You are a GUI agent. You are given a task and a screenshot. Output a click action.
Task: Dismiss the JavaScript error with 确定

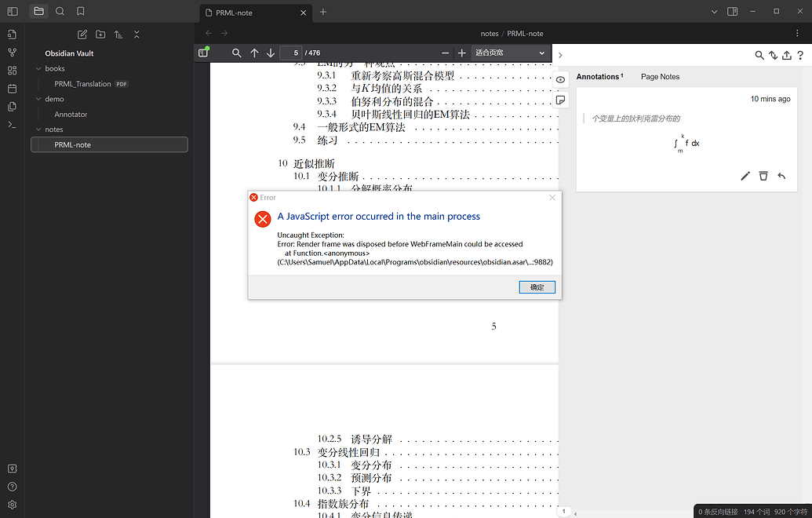pos(537,287)
